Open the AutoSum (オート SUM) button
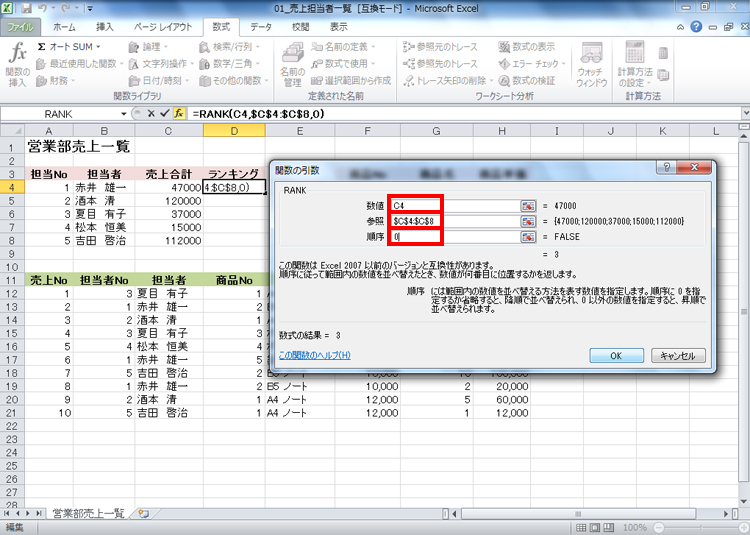The image size is (750, 535). coord(69,47)
